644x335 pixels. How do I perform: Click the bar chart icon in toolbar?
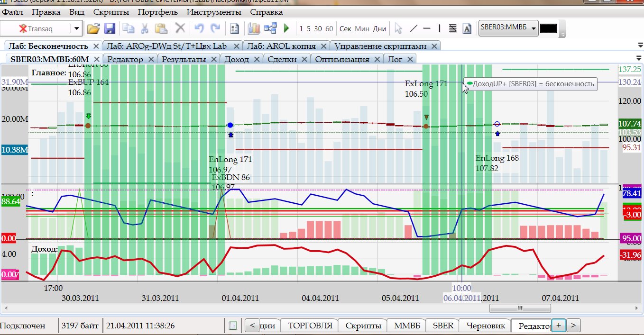254,28
